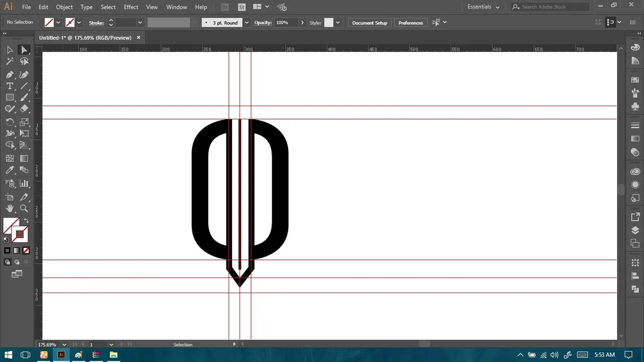Image resolution: width=644 pixels, height=362 pixels.
Task: Select the Direct Selection tool
Action: click(24, 50)
